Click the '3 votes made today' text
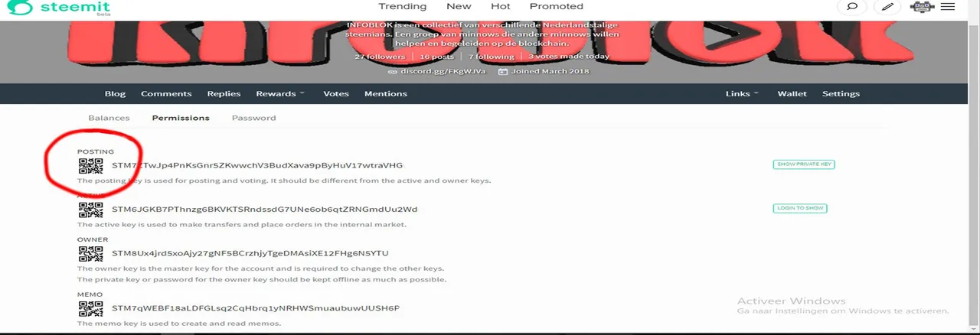Viewport: 980px width, 335px height. coord(569,57)
